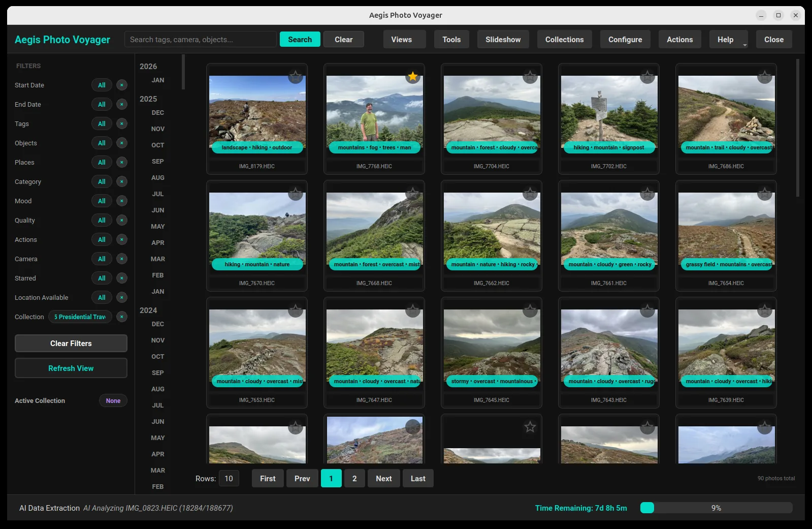The width and height of the screenshot is (812, 529).
Task: Clear the Mood filter with its x icon
Action: (x=122, y=201)
